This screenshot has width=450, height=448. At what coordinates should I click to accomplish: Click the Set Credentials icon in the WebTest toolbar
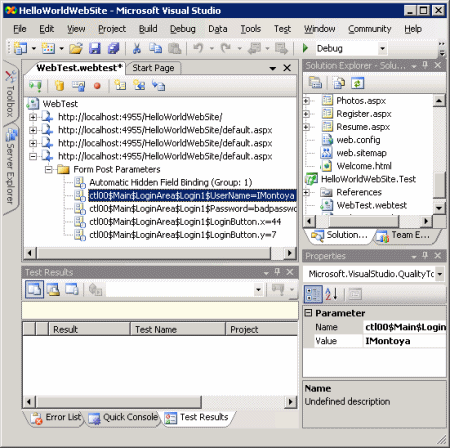[x=79, y=86]
